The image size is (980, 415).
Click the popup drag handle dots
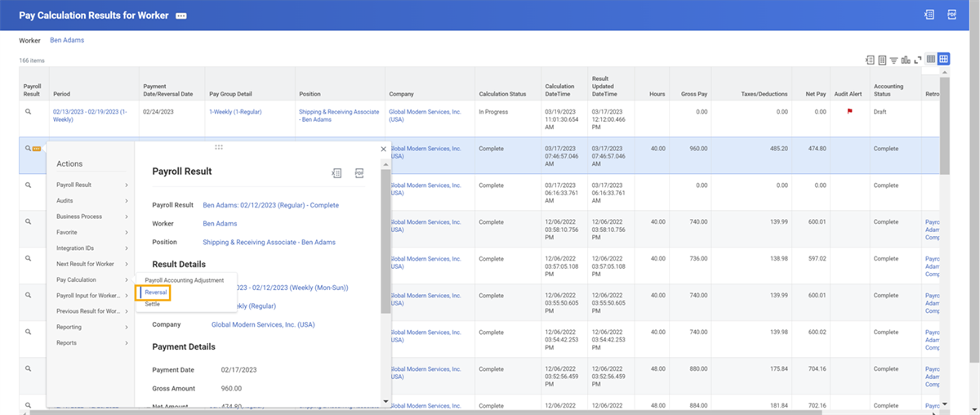click(218, 147)
